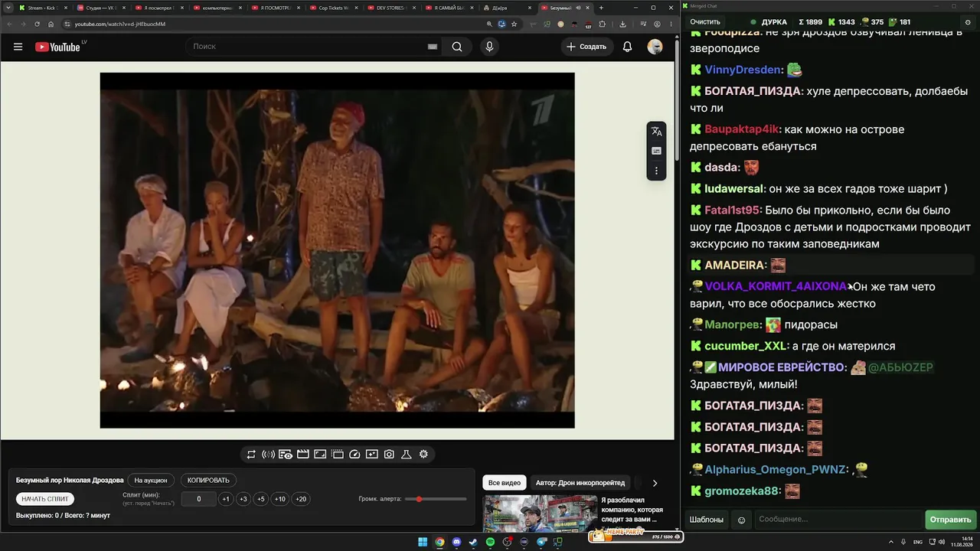Bookmark this page with star icon
980x551 pixels.
click(514, 24)
